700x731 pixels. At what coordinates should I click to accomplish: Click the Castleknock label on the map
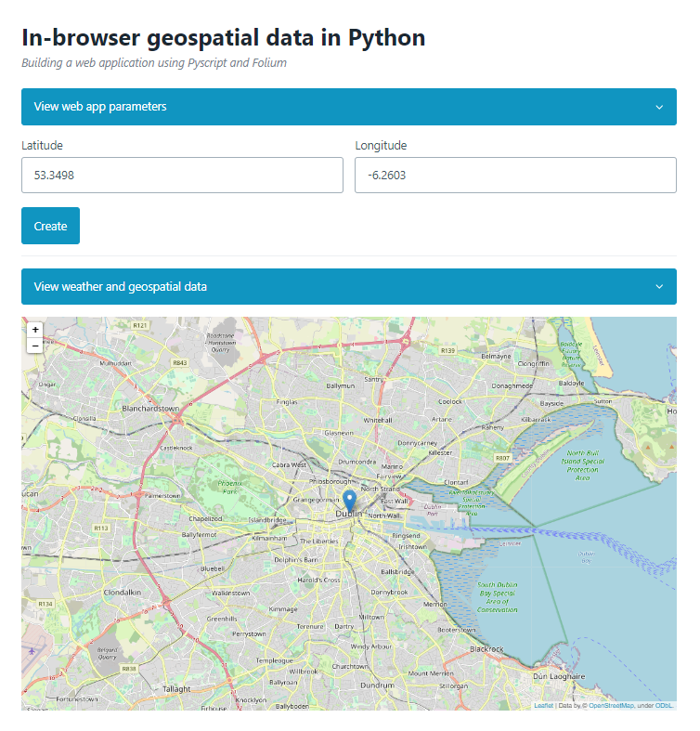point(176,448)
